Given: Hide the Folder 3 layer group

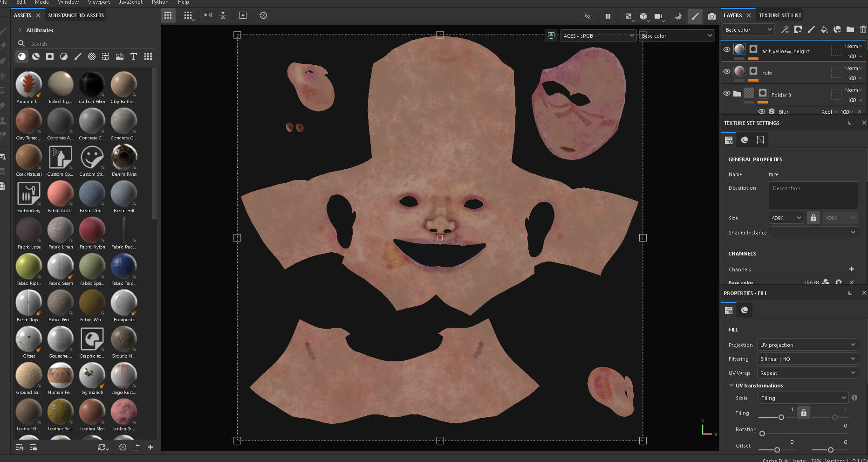Looking at the screenshot, I should pos(727,93).
